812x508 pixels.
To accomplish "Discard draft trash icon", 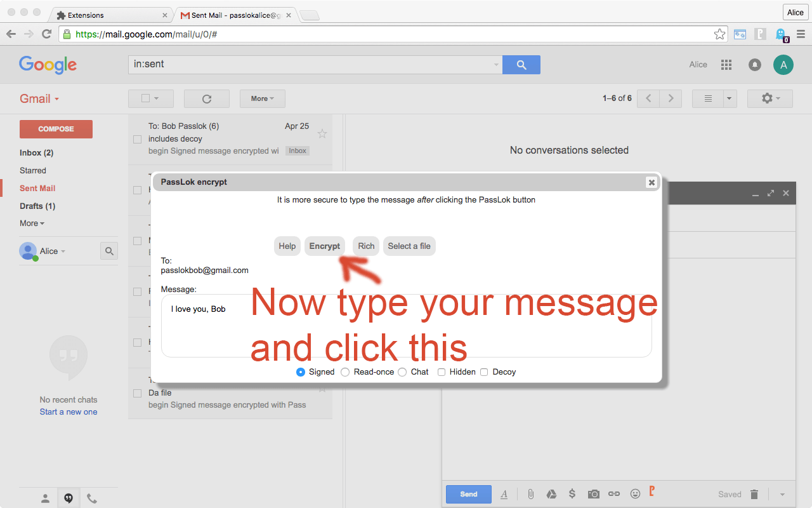I will pos(754,494).
